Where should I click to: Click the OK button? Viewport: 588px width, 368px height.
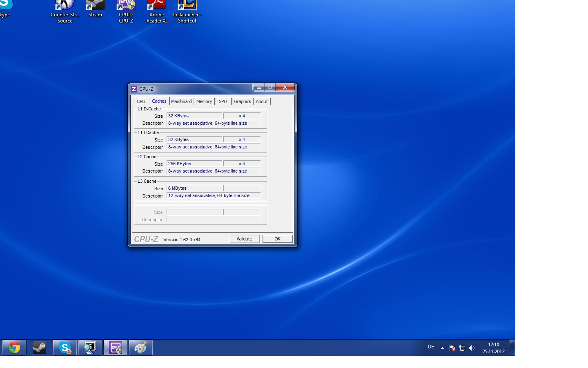[278, 239]
